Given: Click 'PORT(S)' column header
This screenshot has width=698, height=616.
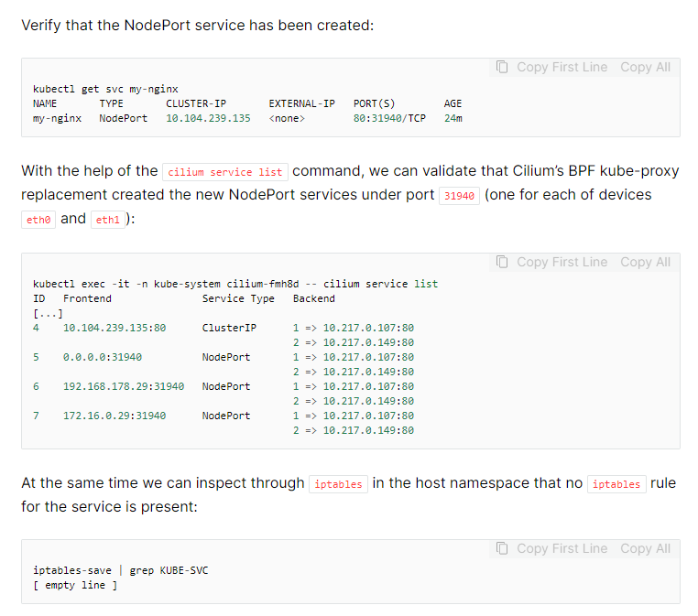Looking at the screenshot, I should pos(375,103).
